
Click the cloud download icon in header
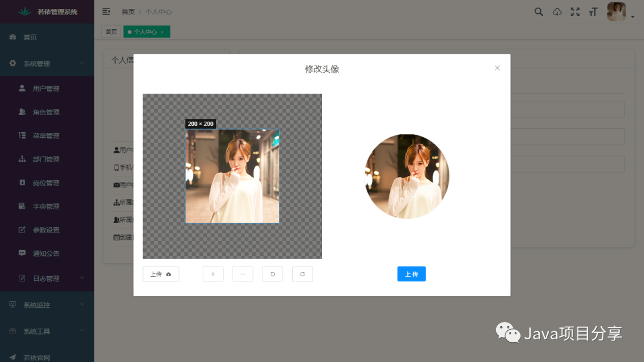click(557, 12)
